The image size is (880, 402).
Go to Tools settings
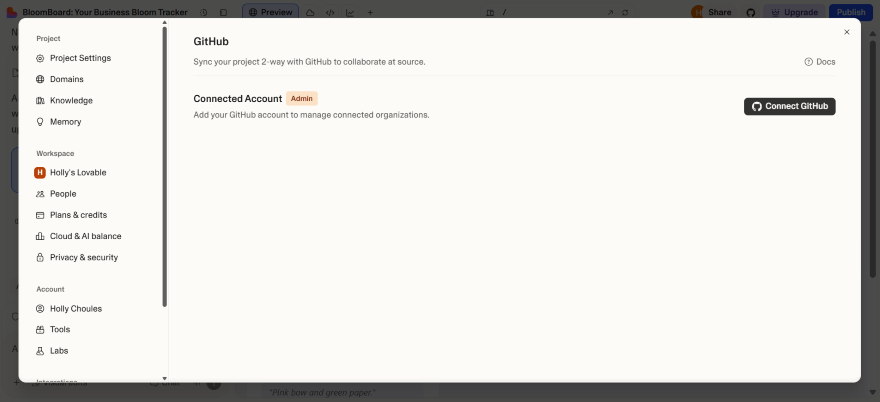pyautogui.click(x=60, y=330)
